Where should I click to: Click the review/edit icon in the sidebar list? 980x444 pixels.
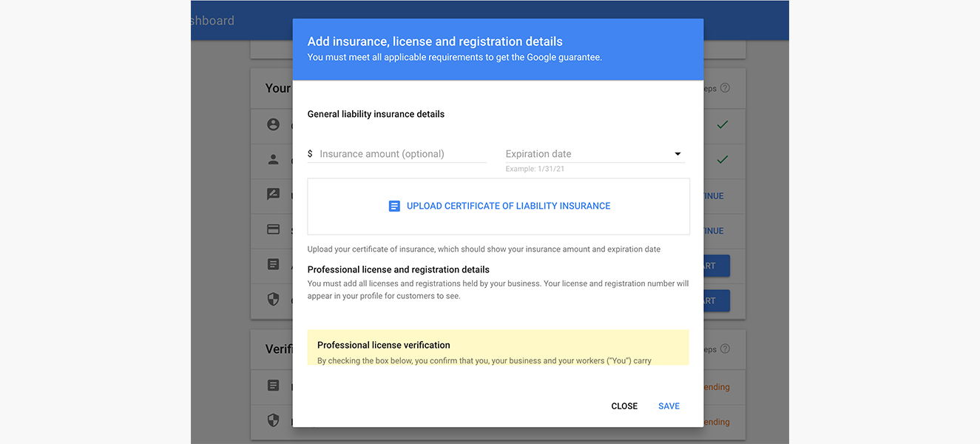pos(273,194)
